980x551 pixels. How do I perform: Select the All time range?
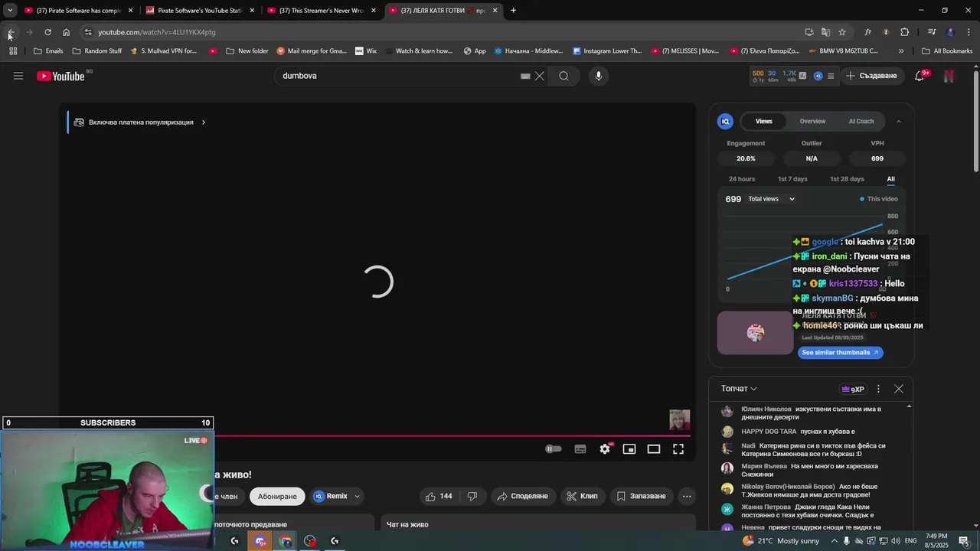[890, 179]
